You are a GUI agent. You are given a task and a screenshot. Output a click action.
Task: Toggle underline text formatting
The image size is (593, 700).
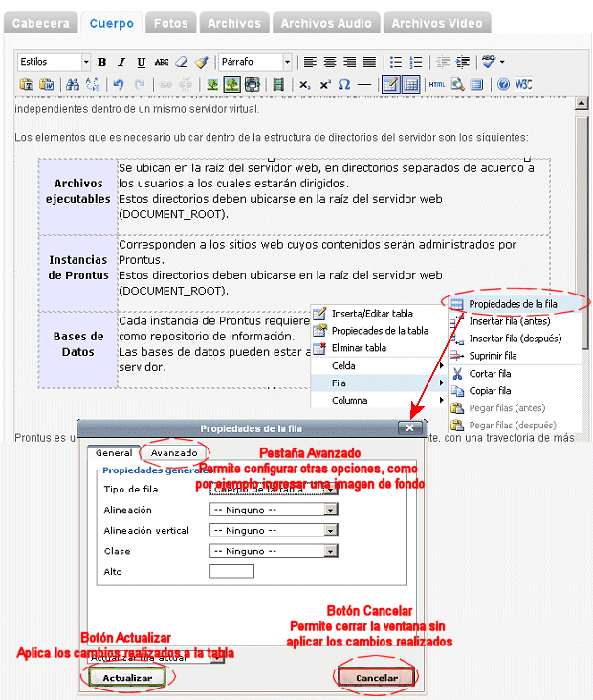point(142,62)
